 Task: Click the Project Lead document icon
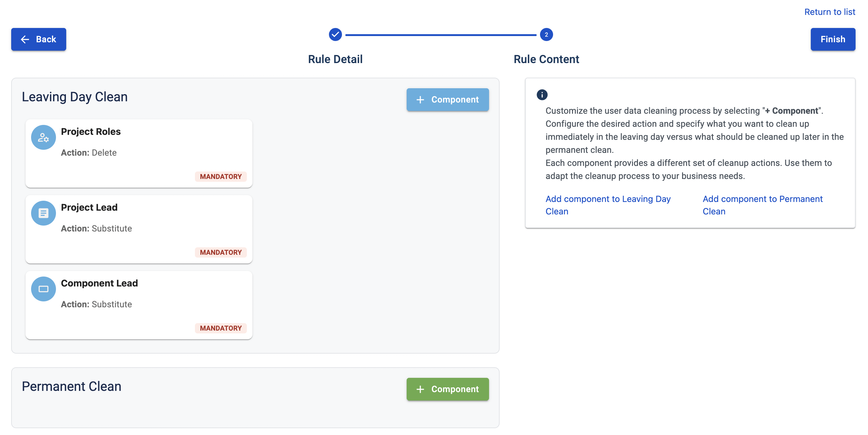44,213
